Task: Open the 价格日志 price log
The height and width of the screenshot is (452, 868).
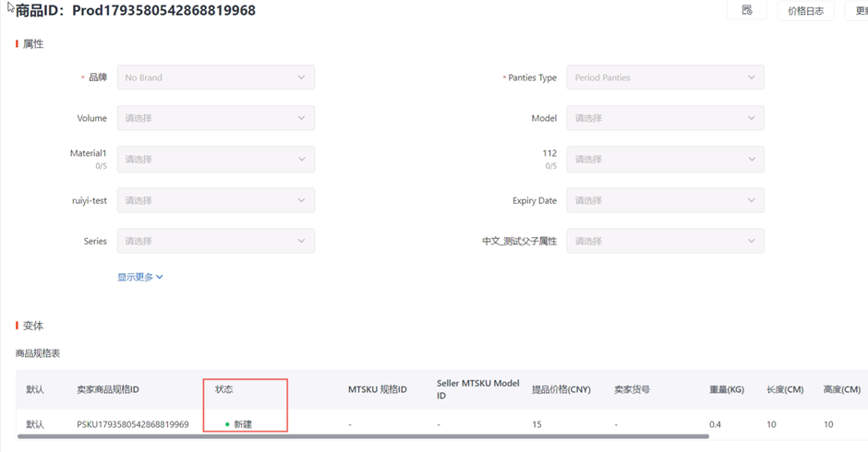Action: [805, 10]
